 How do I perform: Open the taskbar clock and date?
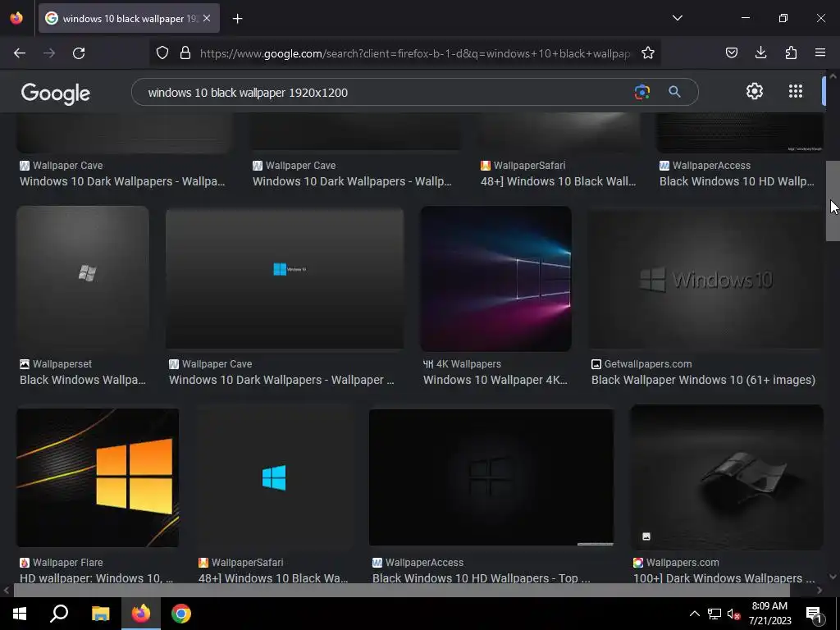[x=769, y=614]
